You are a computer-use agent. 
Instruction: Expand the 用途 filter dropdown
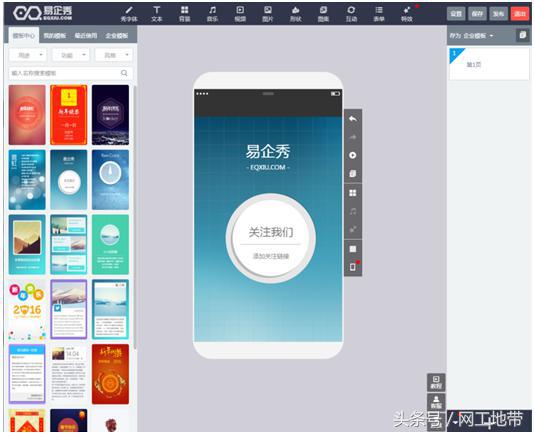[28, 55]
